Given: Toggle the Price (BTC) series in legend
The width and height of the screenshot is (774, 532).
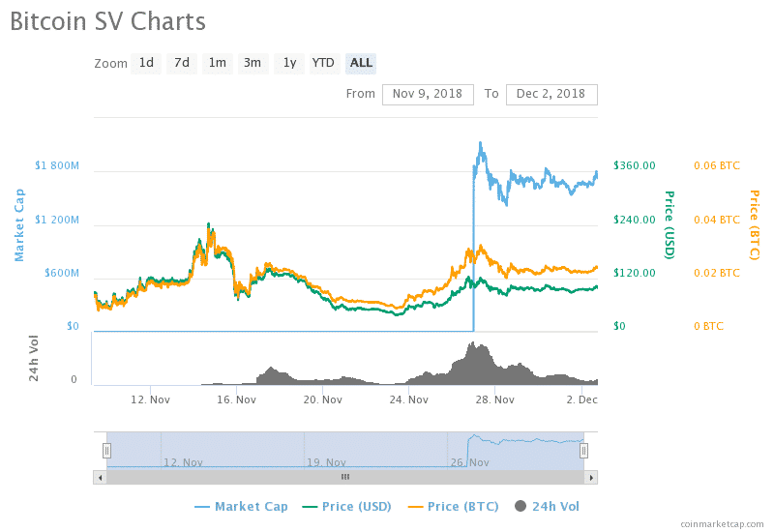Looking at the screenshot, I should [x=454, y=506].
